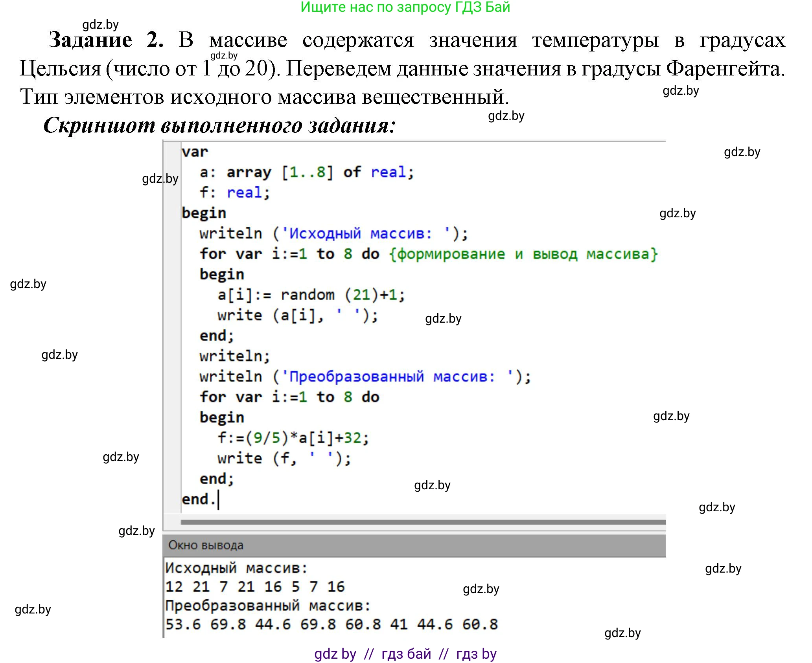Select the for var i:=1 to 8 loop
The image size is (812, 663).
tap(289, 397)
